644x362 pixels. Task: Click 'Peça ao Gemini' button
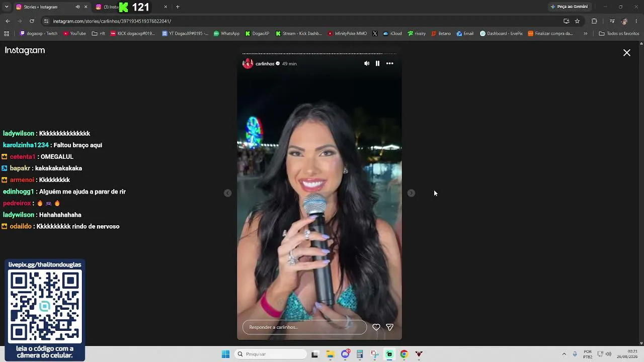[x=569, y=7]
